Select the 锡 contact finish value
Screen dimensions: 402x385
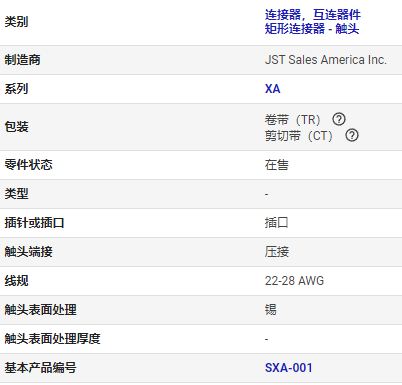pos(271,310)
